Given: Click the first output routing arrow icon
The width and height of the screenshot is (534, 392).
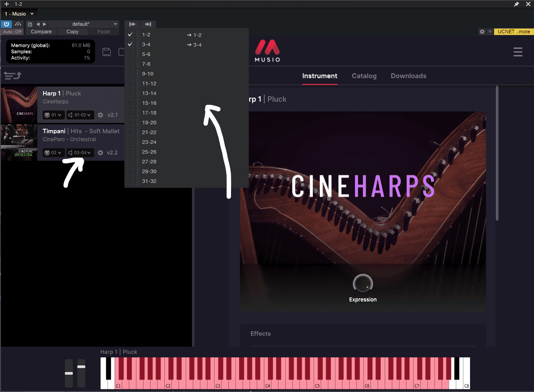Looking at the screenshot, I should [132, 24].
